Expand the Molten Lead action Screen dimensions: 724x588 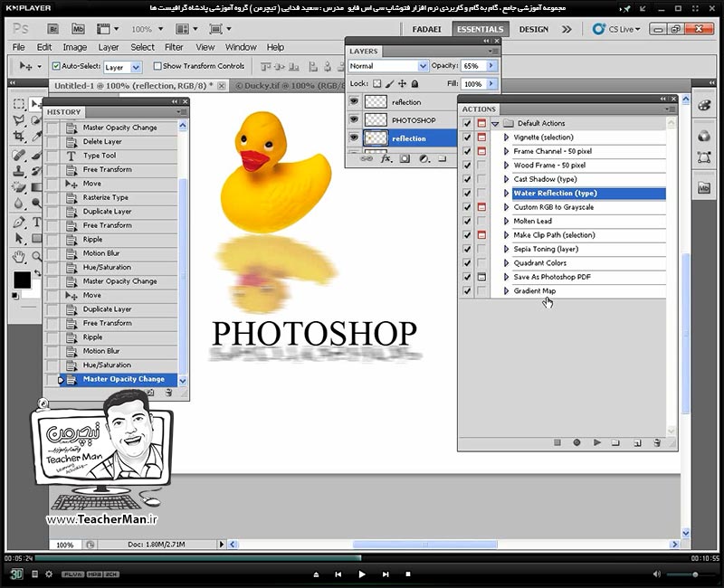[x=506, y=221]
